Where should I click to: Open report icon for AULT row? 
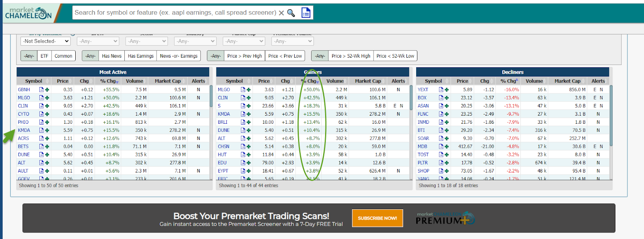[x=41, y=171]
